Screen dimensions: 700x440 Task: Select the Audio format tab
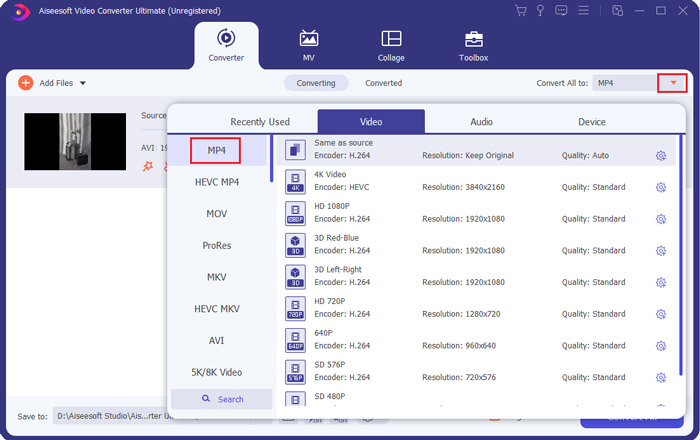pos(481,122)
